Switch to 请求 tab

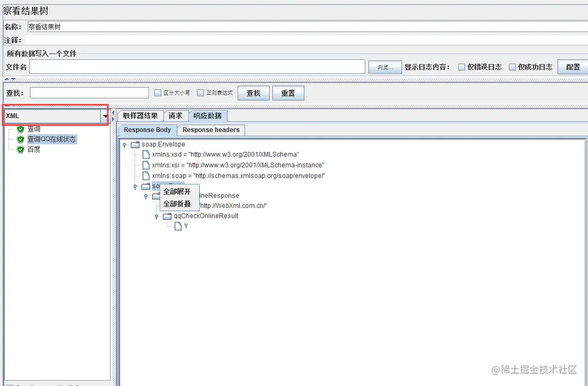point(176,115)
